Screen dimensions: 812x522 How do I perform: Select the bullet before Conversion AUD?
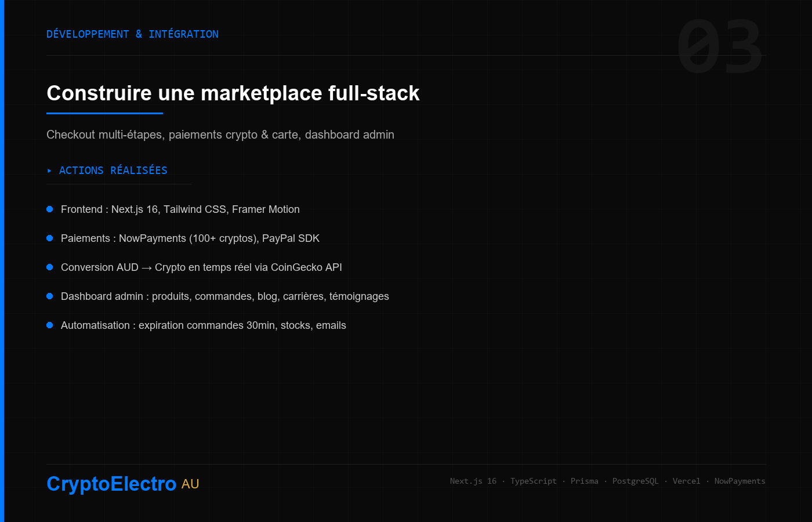pos(50,267)
